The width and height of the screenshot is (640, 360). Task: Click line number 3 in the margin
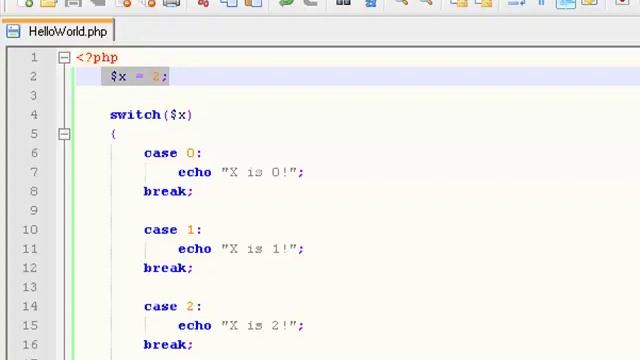pos(34,96)
